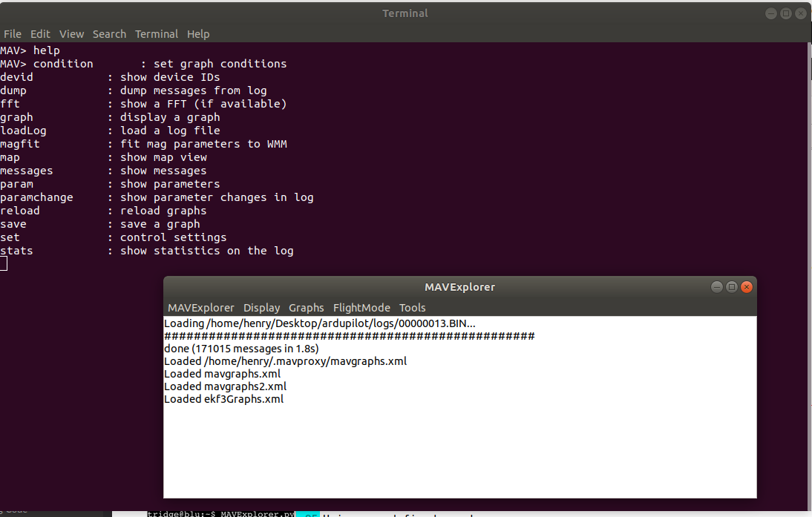Open the Display menu in MAVExplorer
Viewport: 812px width, 517px height.
261,308
